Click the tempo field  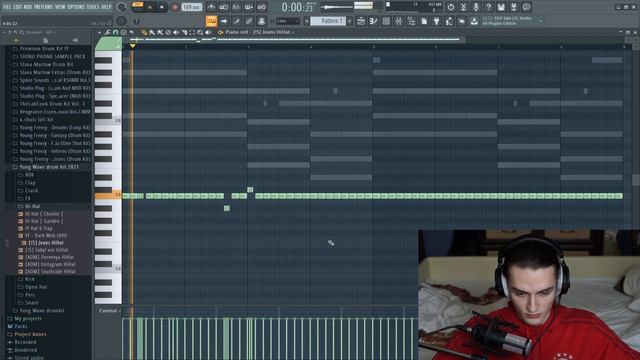(191, 7)
